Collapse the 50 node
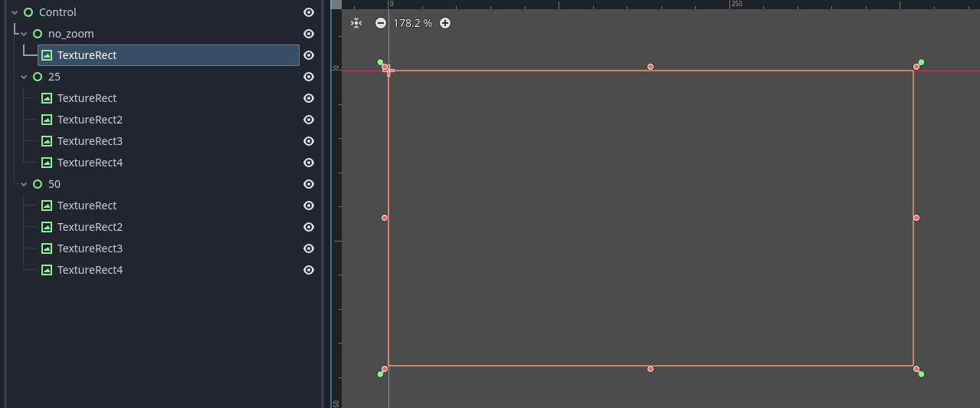The width and height of the screenshot is (980, 408). [x=24, y=184]
